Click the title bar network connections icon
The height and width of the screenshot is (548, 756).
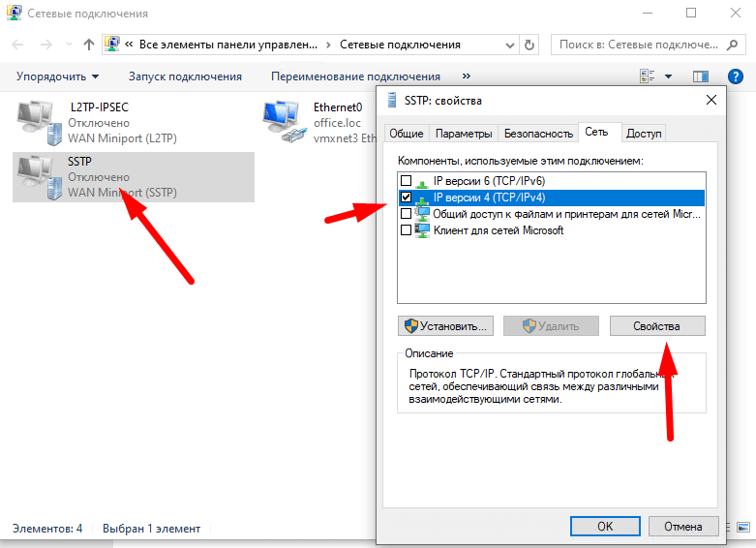(x=14, y=13)
